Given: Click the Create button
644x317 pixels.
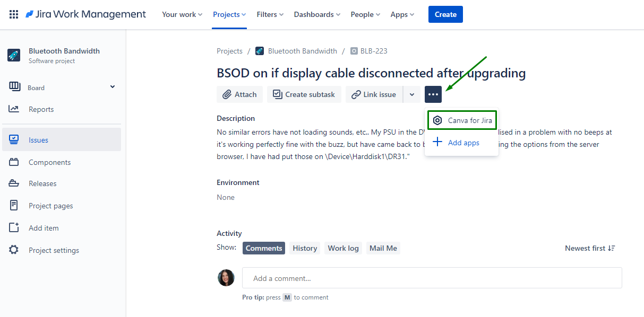Looking at the screenshot, I should point(445,14).
